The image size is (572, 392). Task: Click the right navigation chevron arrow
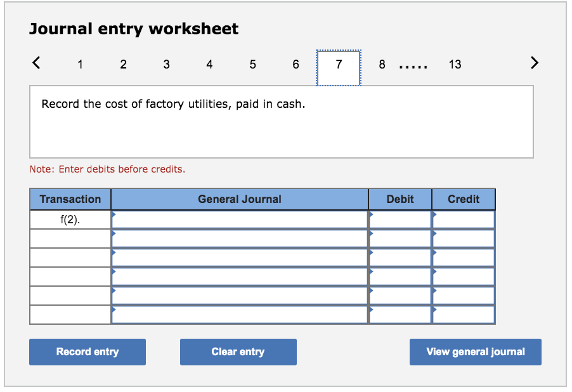[535, 63]
